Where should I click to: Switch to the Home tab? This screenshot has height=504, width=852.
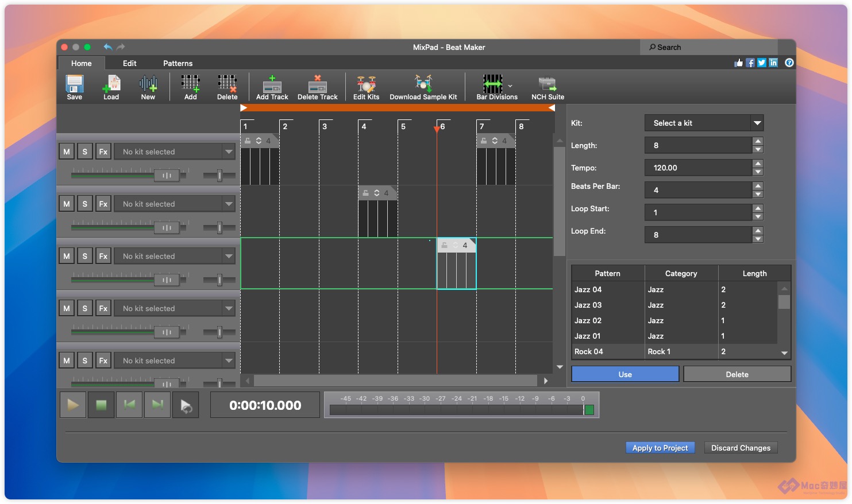[82, 63]
